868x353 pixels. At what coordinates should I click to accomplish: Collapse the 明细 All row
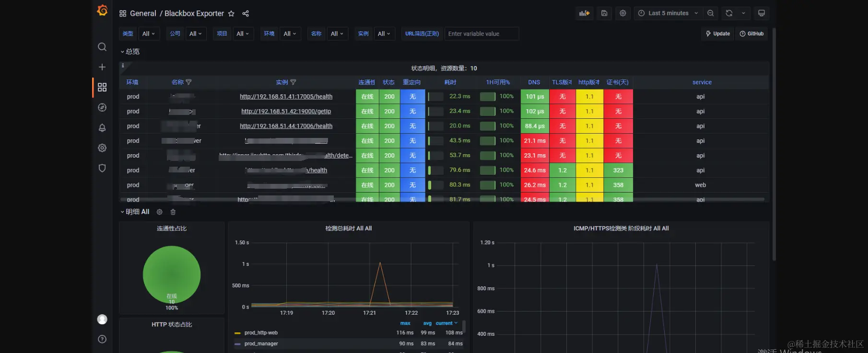[135, 212]
